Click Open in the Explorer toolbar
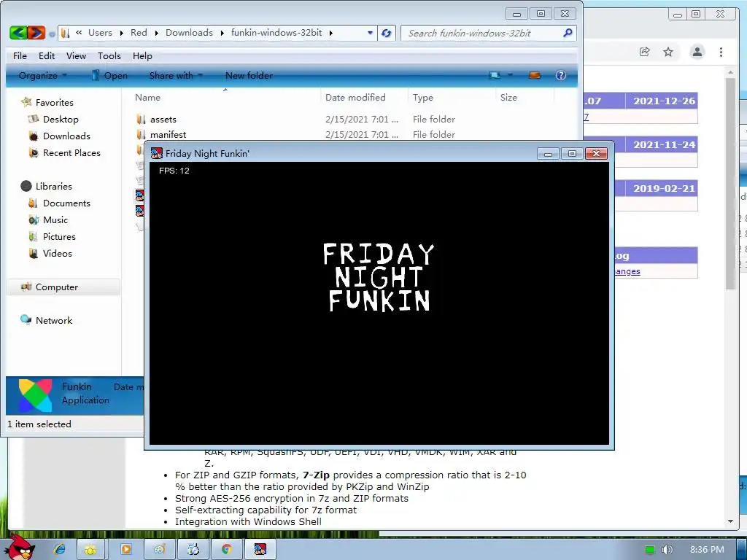This screenshot has width=747, height=560. [109, 75]
